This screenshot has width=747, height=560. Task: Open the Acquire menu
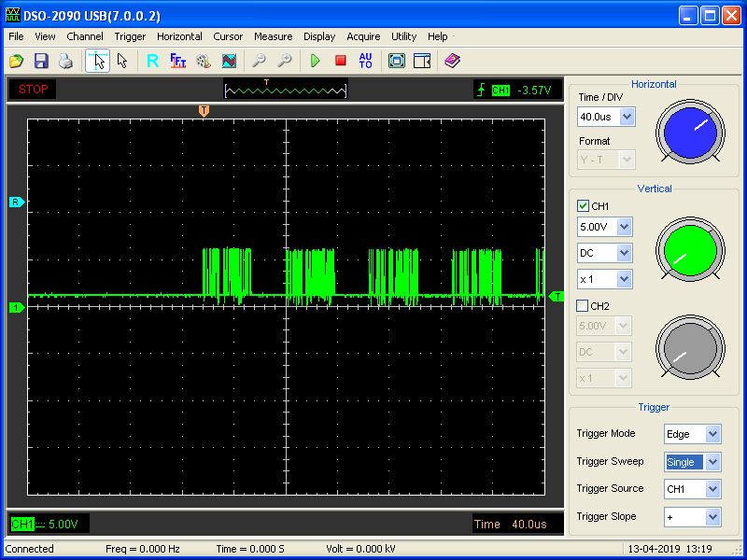click(363, 36)
